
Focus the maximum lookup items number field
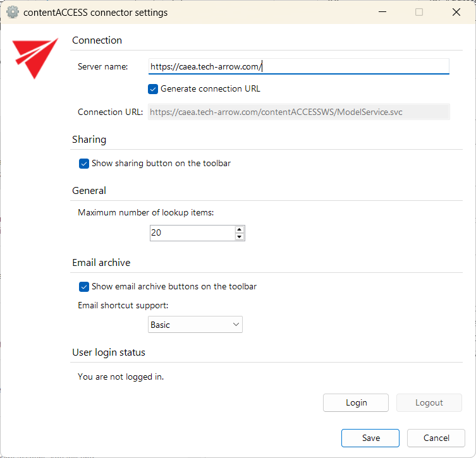[x=192, y=233]
